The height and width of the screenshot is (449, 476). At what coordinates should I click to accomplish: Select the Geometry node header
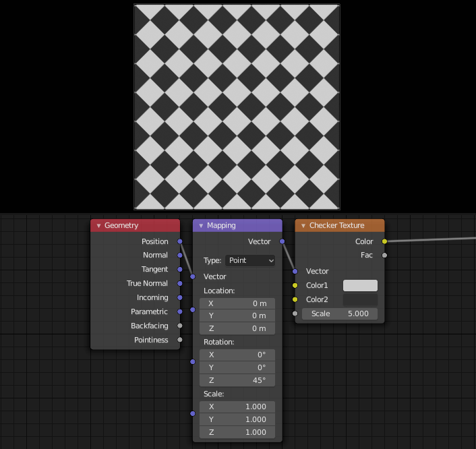(135, 226)
